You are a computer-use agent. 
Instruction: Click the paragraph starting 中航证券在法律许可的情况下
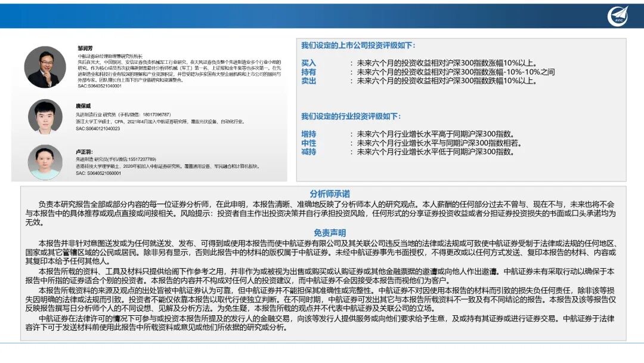pyautogui.click(x=320, y=323)
